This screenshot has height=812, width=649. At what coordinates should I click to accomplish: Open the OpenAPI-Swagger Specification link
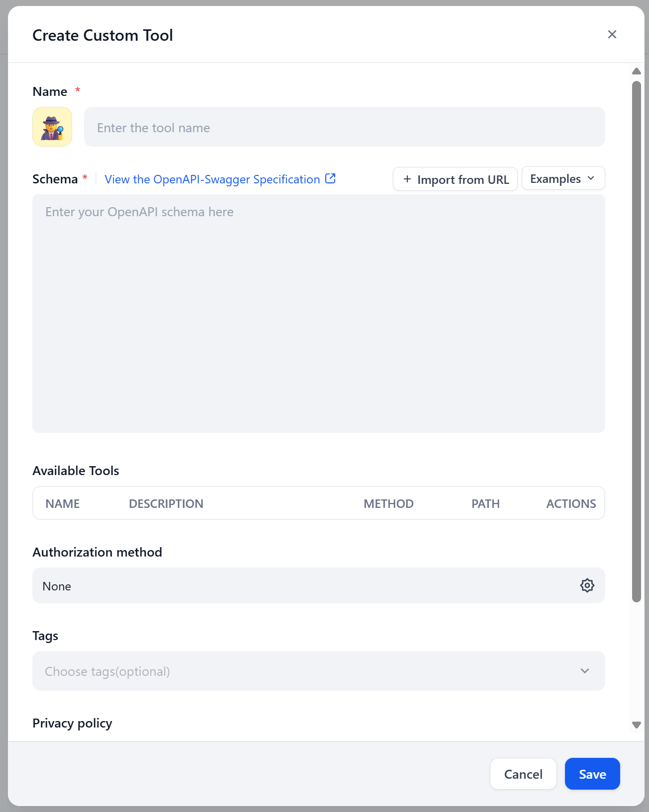[x=212, y=179]
